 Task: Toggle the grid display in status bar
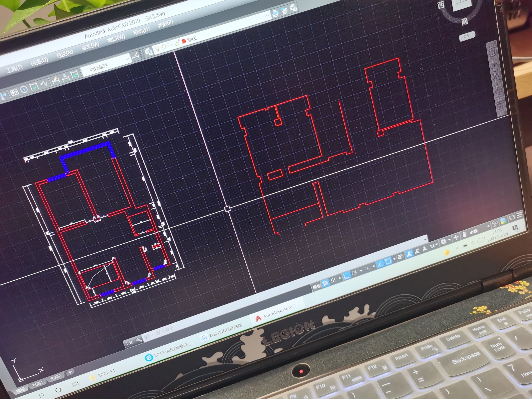(x=325, y=283)
